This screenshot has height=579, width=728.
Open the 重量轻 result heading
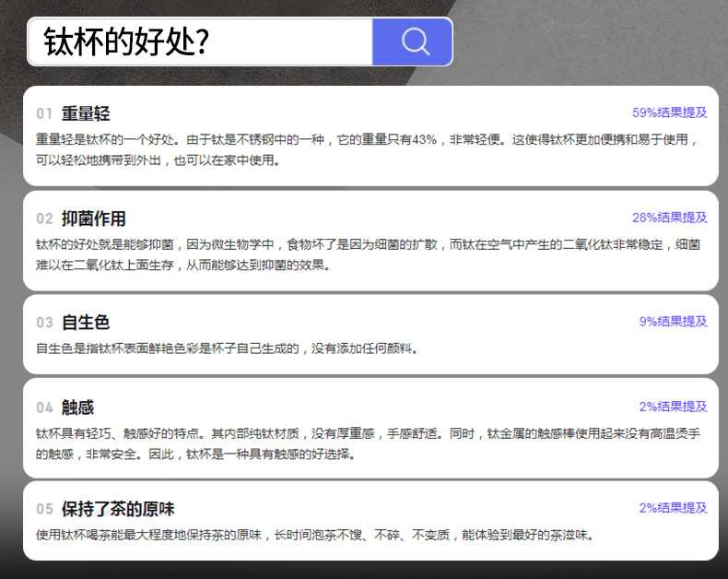(x=86, y=113)
